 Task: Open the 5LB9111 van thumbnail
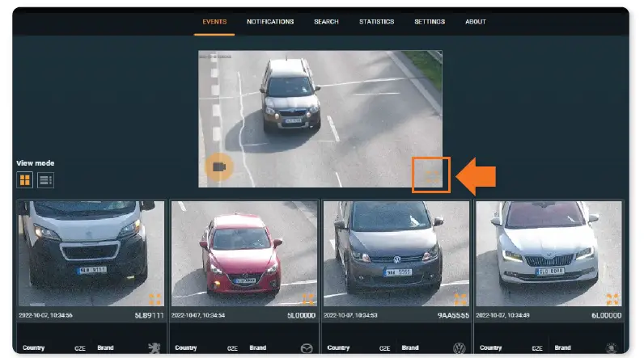[x=91, y=254]
